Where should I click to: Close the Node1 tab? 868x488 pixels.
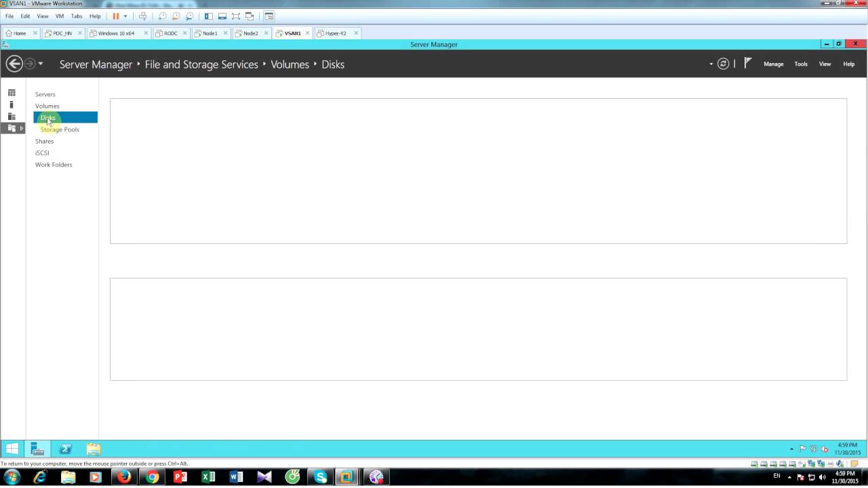pyautogui.click(x=226, y=33)
